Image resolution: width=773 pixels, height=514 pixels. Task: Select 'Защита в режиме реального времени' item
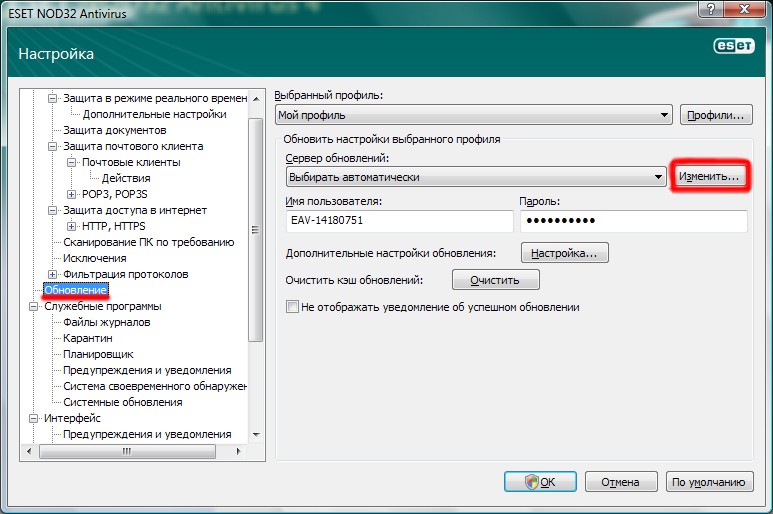(x=155, y=99)
